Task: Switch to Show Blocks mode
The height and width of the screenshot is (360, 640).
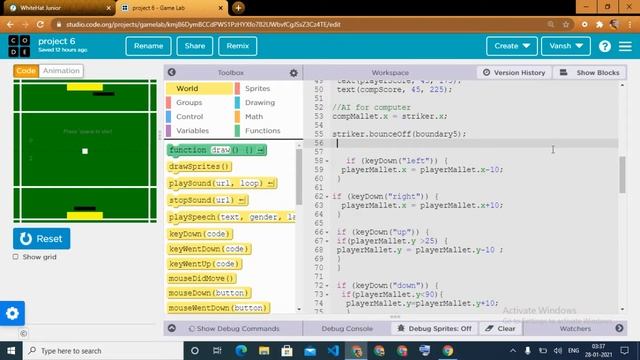Action: 590,73
